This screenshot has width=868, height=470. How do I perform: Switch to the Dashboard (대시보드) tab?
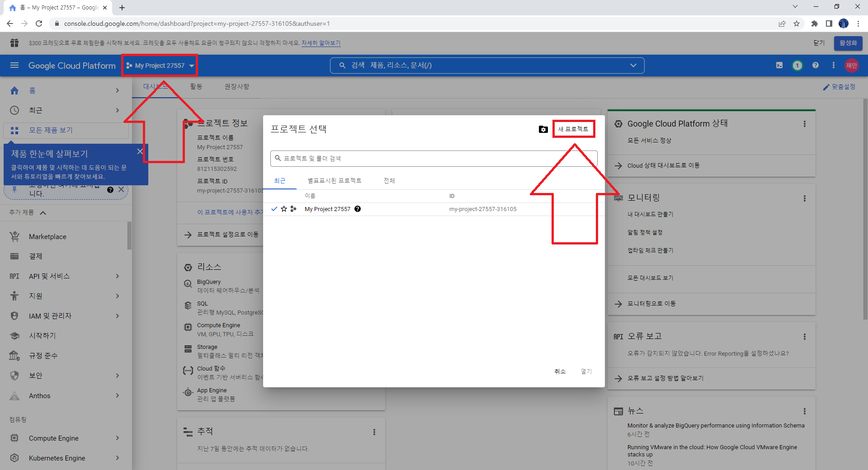click(x=155, y=86)
